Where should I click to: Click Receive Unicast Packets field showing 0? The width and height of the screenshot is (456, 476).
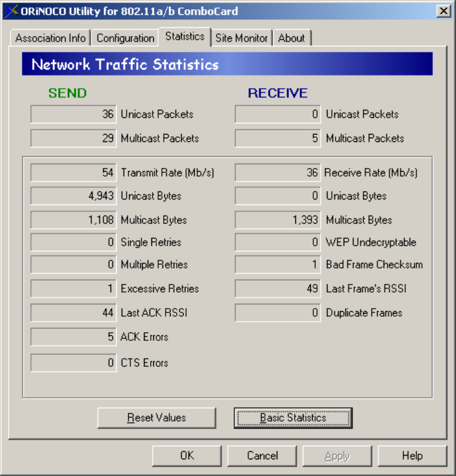click(x=277, y=114)
